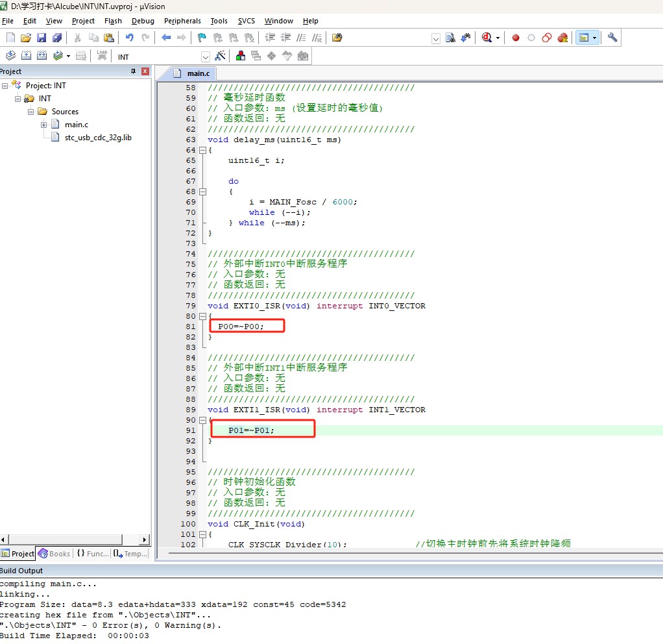Click the batch build icon
The height and width of the screenshot is (644, 663).
click(x=58, y=56)
